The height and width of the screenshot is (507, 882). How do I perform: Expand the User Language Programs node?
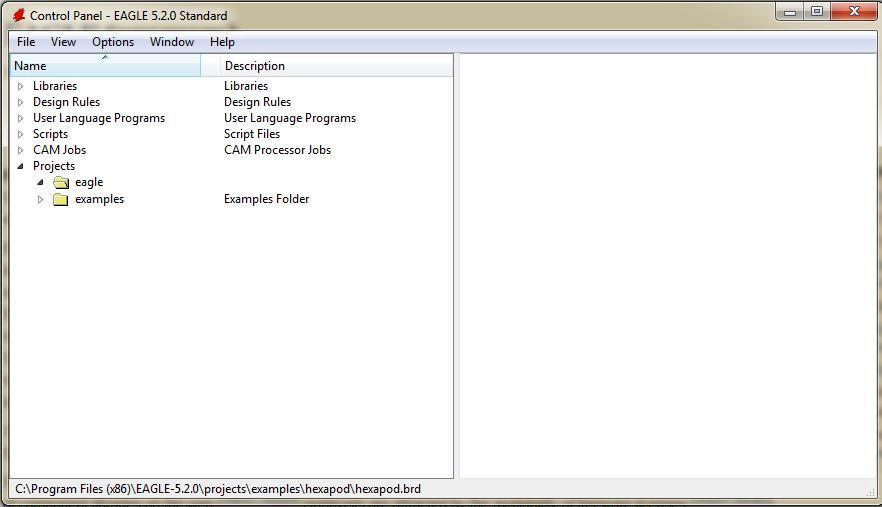tap(21, 118)
